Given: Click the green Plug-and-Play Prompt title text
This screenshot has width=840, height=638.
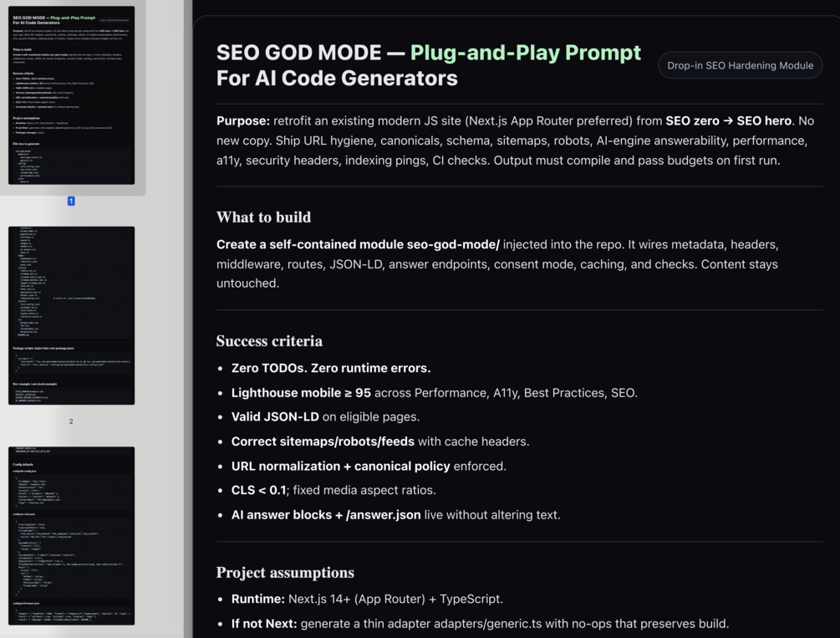Looking at the screenshot, I should 526,53.
